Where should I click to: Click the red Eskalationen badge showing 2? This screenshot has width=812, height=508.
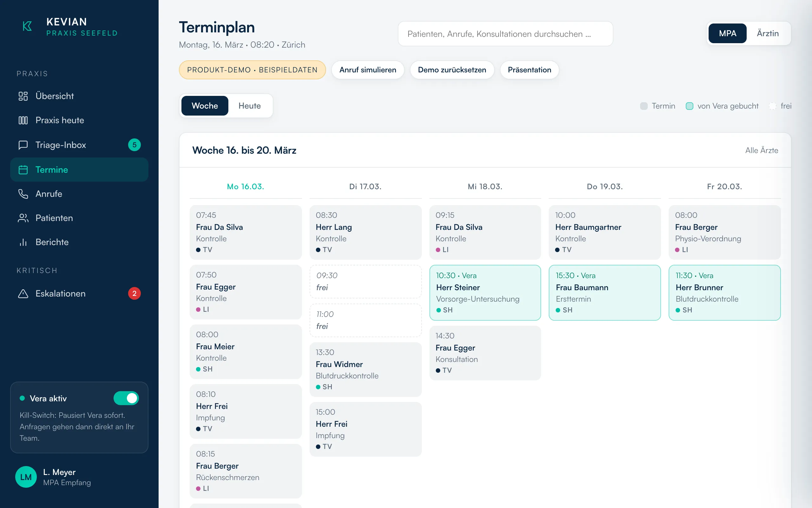[x=134, y=294]
